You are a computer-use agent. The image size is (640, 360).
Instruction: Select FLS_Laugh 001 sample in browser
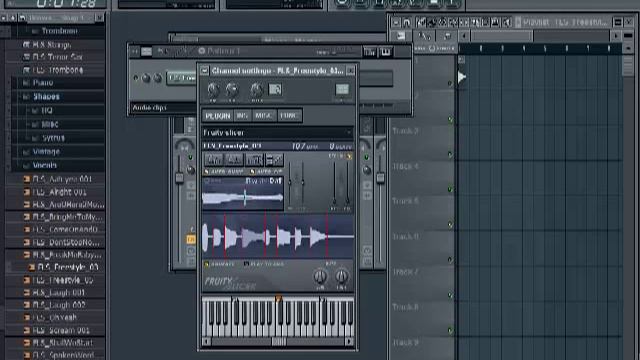coord(59,293)
